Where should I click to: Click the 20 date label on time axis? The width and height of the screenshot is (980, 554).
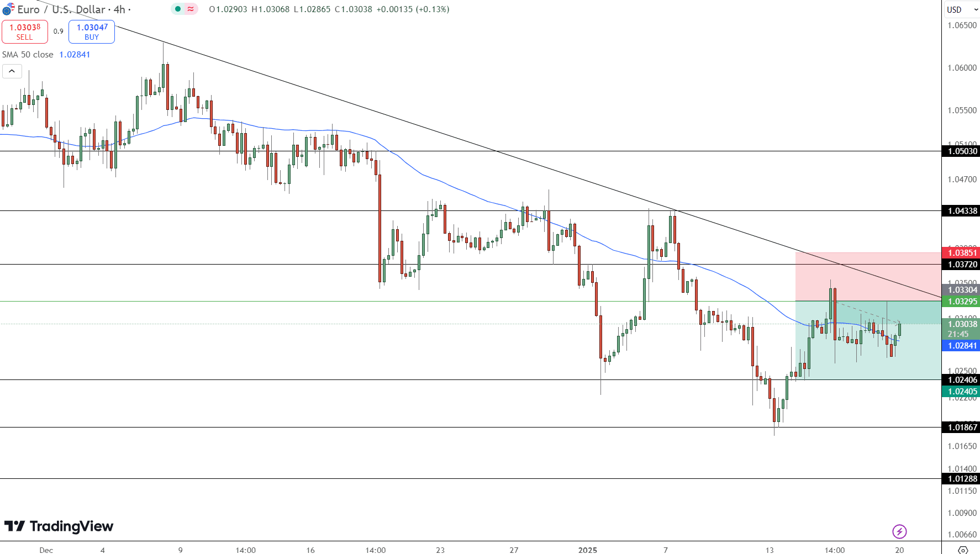(x=900, y=550)
